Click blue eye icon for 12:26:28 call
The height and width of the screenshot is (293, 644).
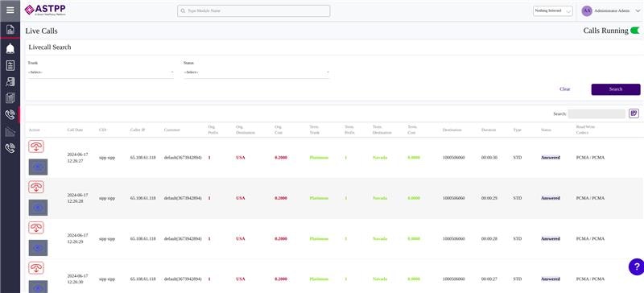(38, 208)
